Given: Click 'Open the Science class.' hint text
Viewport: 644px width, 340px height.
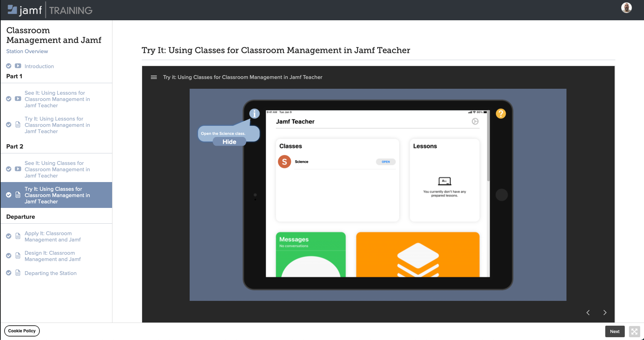Looking at the screenshot, I should 223,133.
